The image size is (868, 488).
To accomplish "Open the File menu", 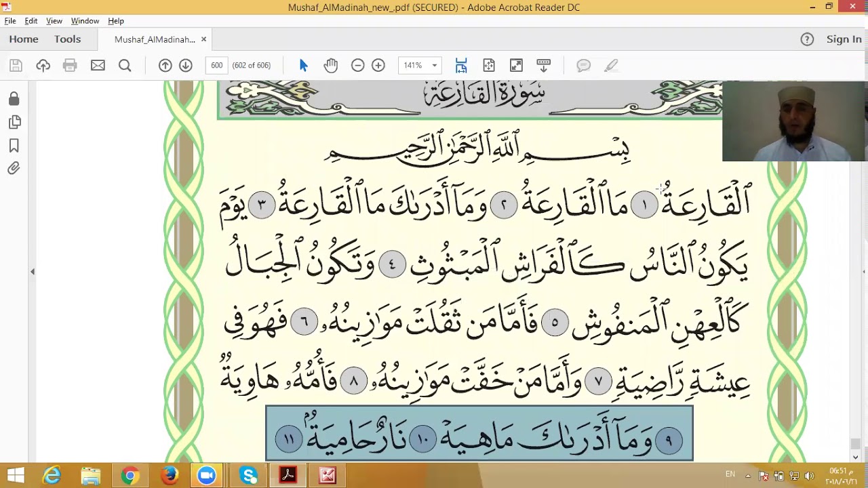I will pyautogui.click(x=10, y=21).
